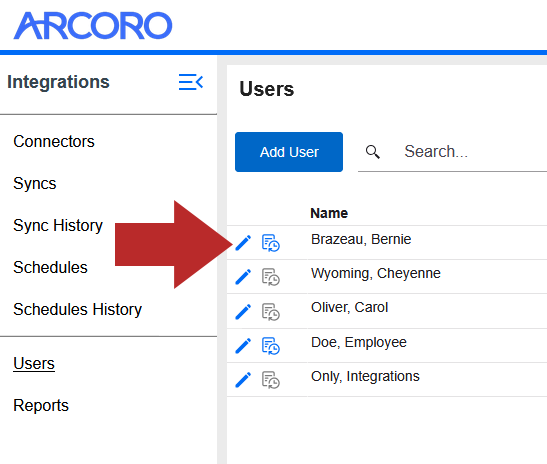
Task: Open the history icon for Only, Integrations
Action: (x=271, y=380)
